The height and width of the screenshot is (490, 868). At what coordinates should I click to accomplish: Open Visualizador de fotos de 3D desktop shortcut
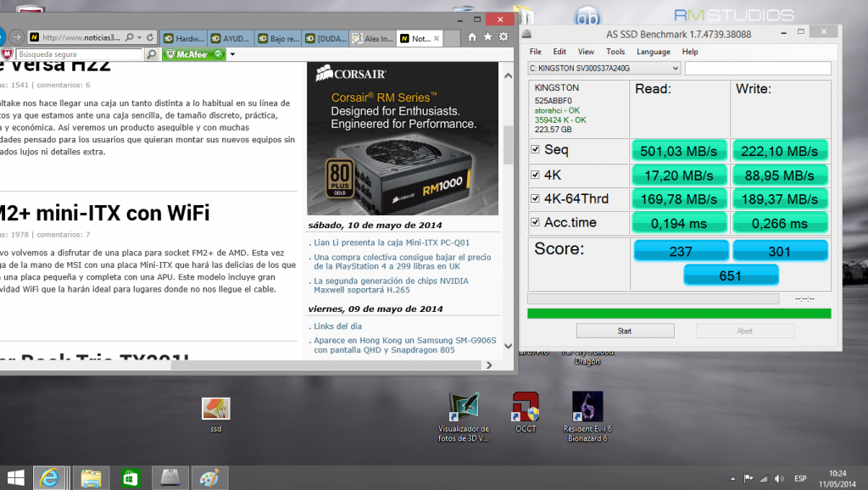pyautogui.click(x=464, y=417)
